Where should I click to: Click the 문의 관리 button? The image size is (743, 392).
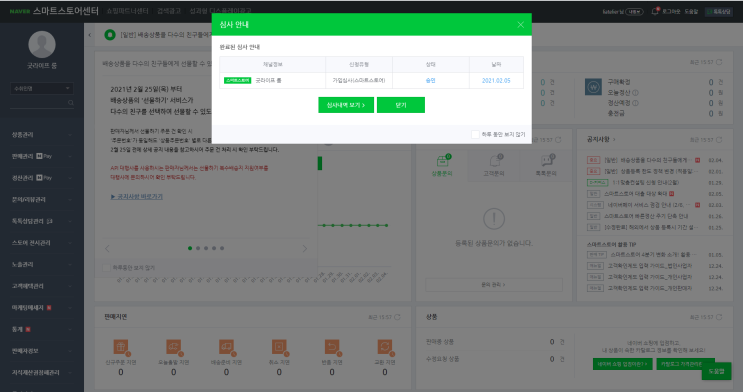pyautogui.click(x=494, y=285)
